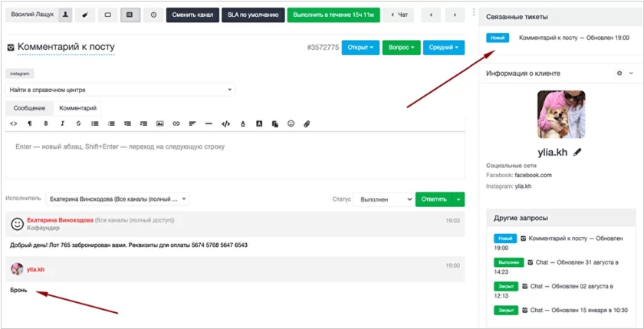Viewport: 644px width, 329px height.
Task: Edit client name ylia.kh with pencil icon
Action: point(577,152)
